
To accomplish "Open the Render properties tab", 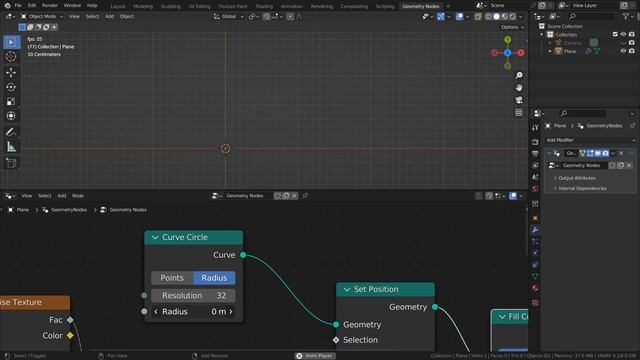I will (535, 142).
